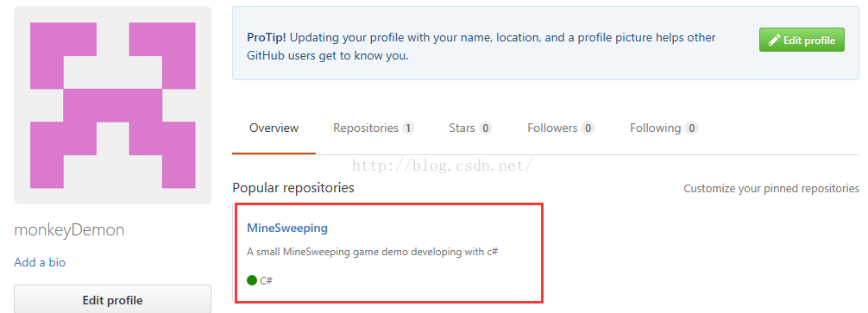Switch to the Repositories tab
868x313 pixels.
coord(374,128)
